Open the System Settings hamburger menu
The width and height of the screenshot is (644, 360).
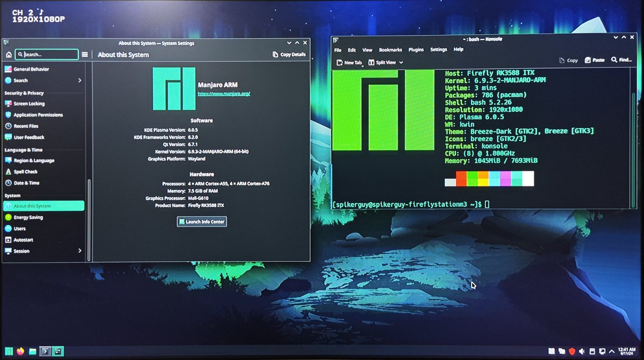[x=85, y=55]
